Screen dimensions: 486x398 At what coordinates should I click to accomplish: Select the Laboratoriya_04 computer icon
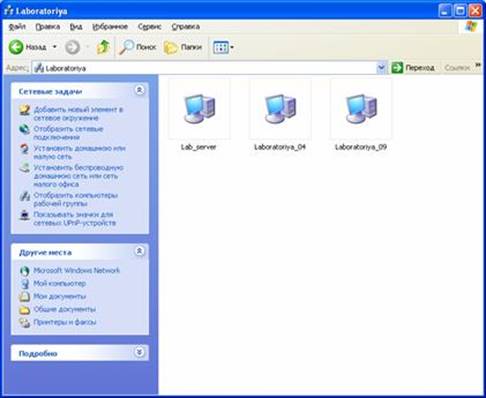point(280,109)
